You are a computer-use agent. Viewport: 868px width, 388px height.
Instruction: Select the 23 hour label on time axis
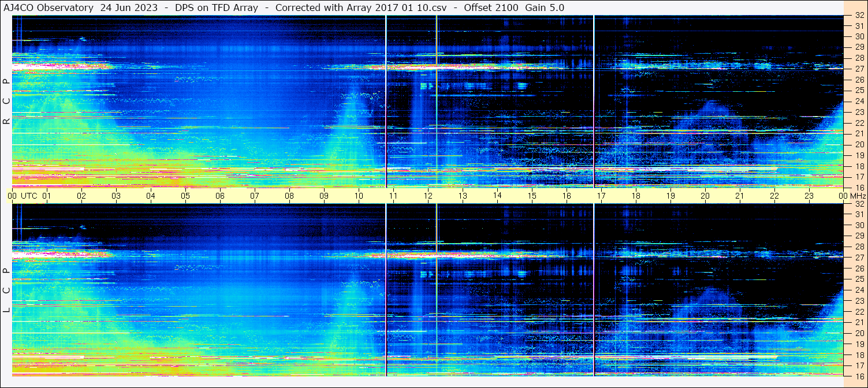(x=809, y=196)
